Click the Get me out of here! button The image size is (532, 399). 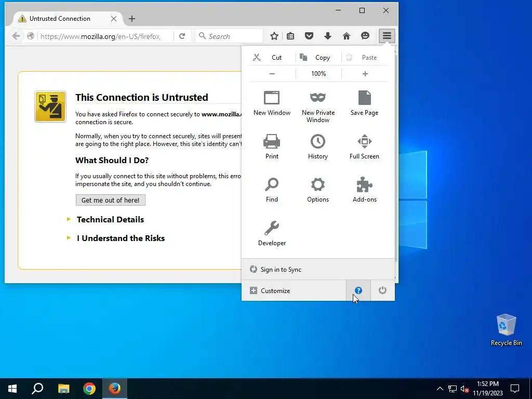[111, 200]
